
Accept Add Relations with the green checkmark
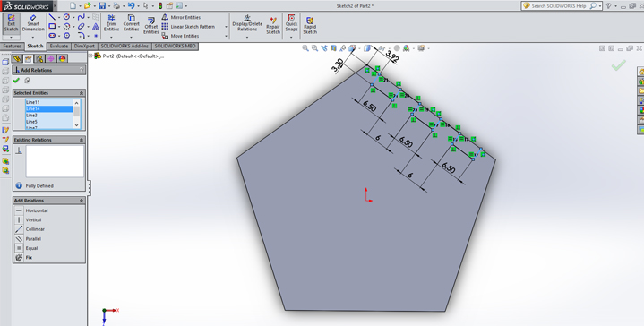16,81
